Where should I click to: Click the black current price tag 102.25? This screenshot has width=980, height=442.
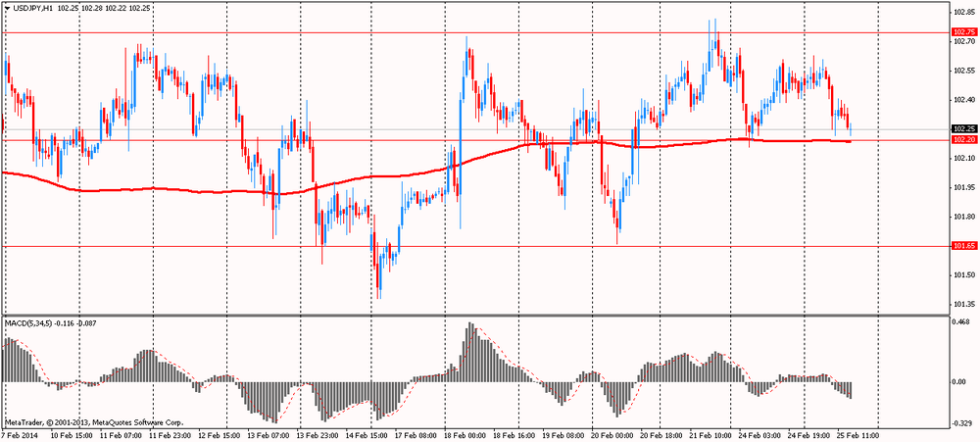(963, 128)
